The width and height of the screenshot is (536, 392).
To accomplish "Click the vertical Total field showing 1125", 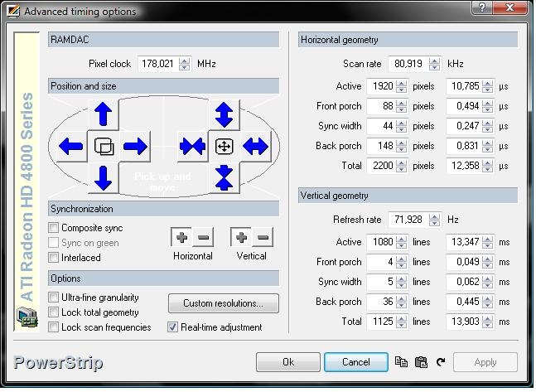I will tap(381, 322).
